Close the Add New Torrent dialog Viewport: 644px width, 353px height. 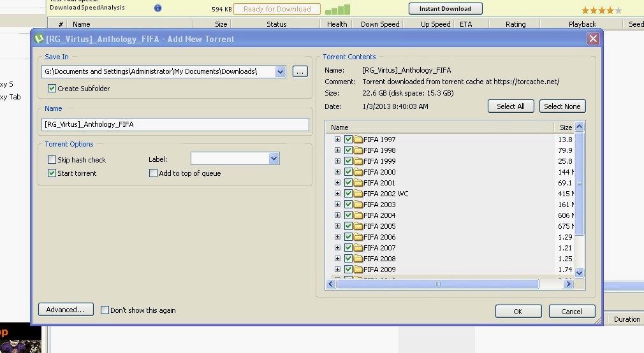point(593,39)
